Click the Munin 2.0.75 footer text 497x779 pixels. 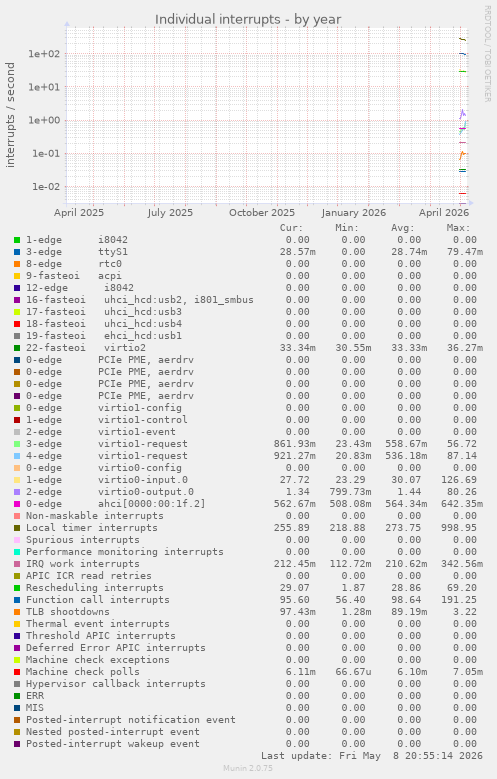(x=248, y=768)
